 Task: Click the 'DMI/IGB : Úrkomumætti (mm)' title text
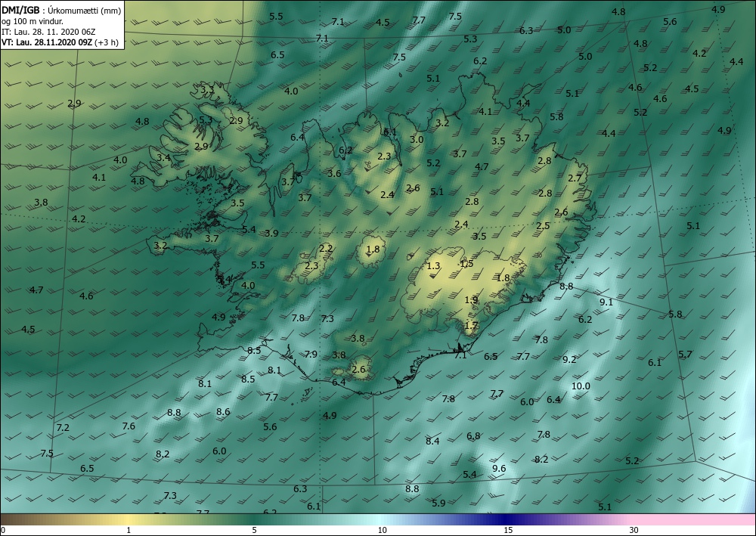click(x=62, y=10)
